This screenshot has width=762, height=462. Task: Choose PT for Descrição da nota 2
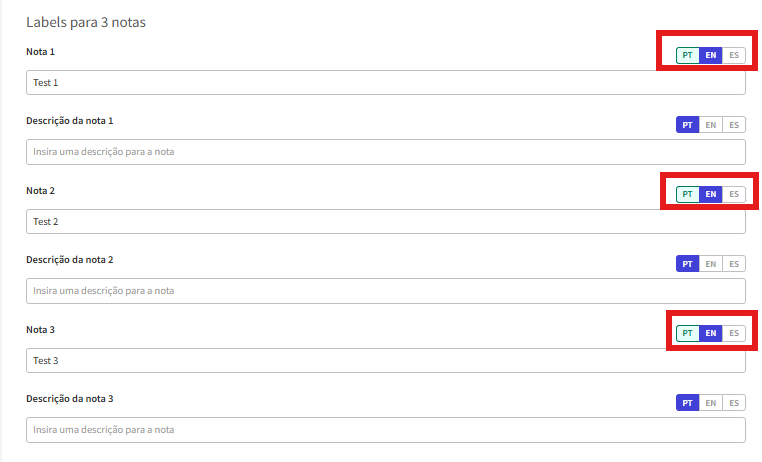pos(687,264)
